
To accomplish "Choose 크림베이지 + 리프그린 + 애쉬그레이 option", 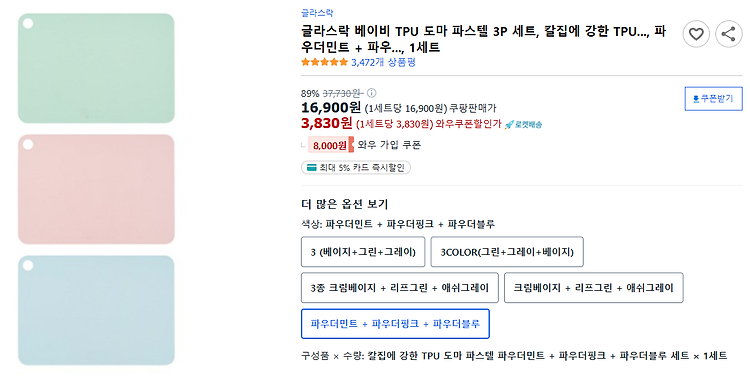I will [x=594, y=288].
